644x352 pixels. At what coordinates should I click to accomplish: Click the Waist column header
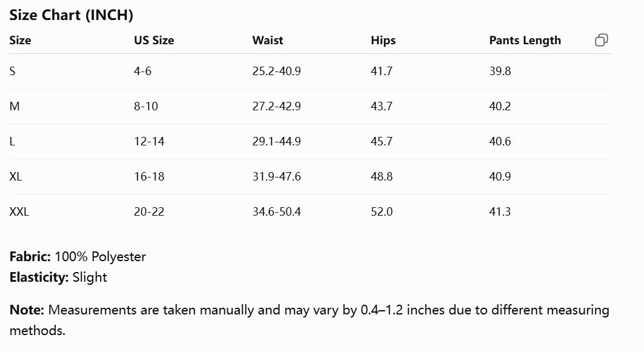click(268, 40)
